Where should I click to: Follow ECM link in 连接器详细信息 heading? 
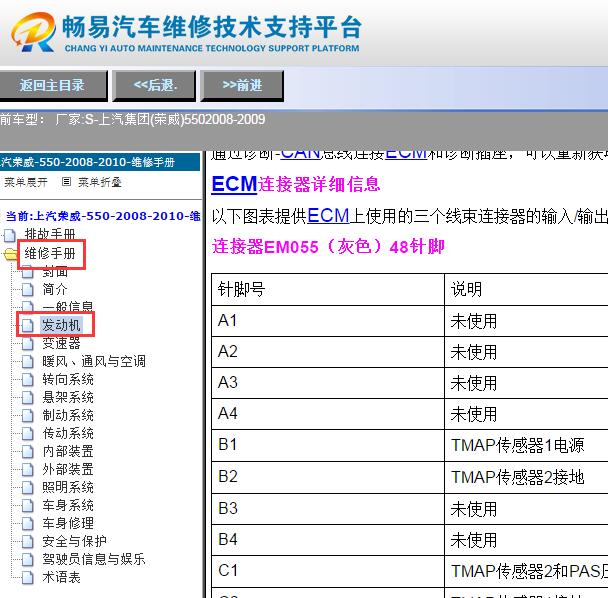pos(234,184)
